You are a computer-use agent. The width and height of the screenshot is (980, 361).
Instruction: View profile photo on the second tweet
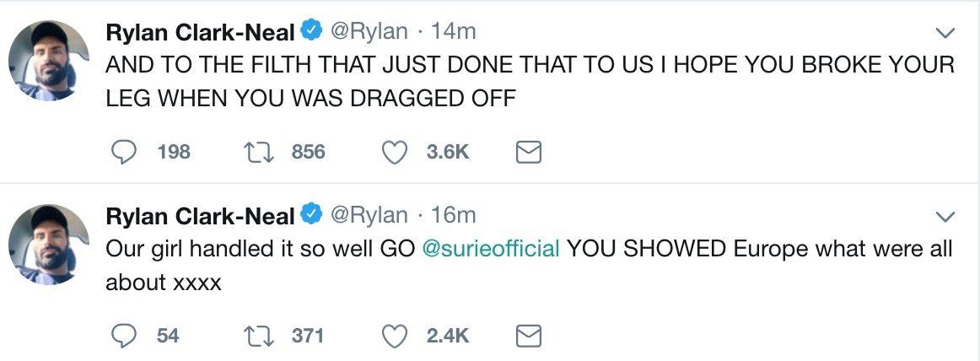tap(49, 245)
